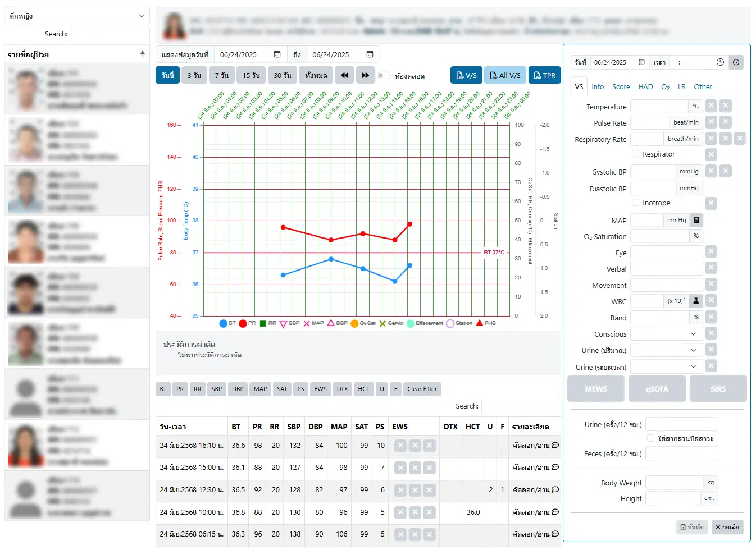Toggle the ห้องคลอด switch
Image resolution: width=756 pixels, height=550 pixels.
tap(384, 76)
